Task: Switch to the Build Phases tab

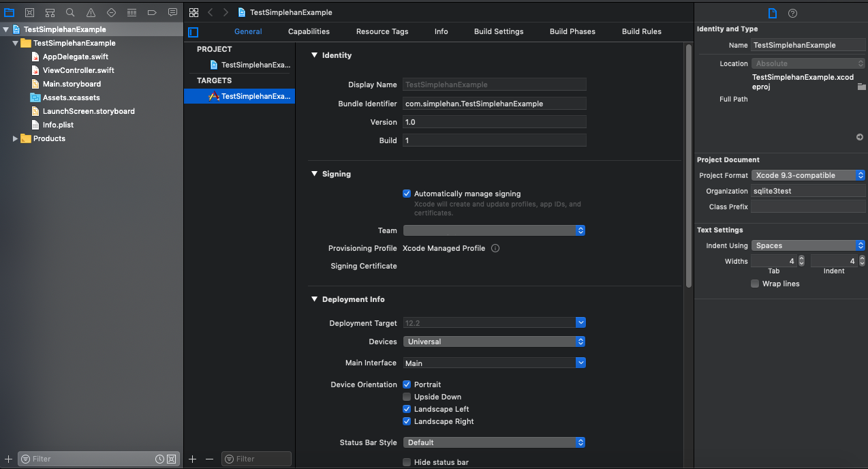Action: (572, 31)
